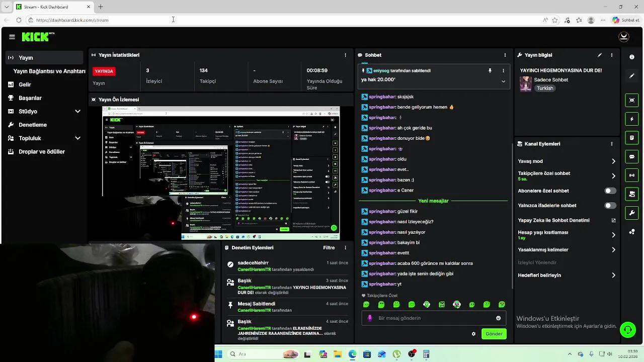Click the screen-capture icon in the right sidebar
644x362 pixels.
click(632, 100)
